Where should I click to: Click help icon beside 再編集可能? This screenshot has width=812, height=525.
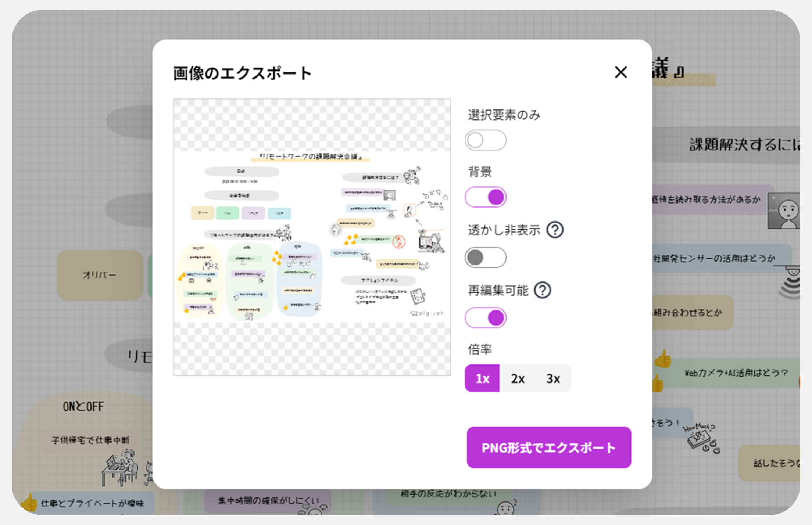(x=542, y=290)
